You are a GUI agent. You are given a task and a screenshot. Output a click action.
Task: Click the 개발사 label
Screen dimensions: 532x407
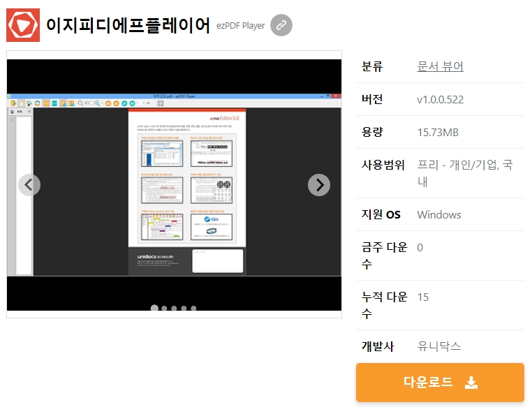378,346
